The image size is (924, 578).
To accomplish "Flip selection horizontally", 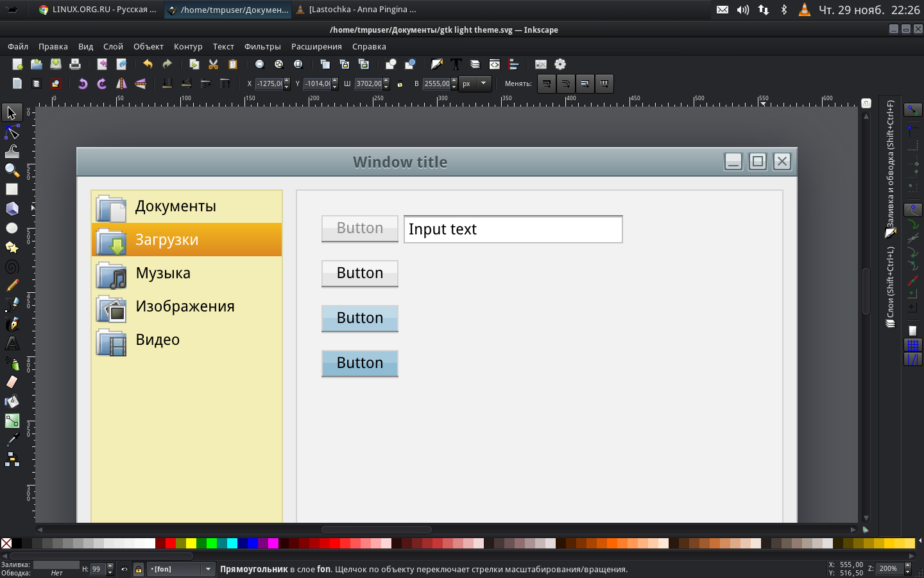I will coord(121,83).
